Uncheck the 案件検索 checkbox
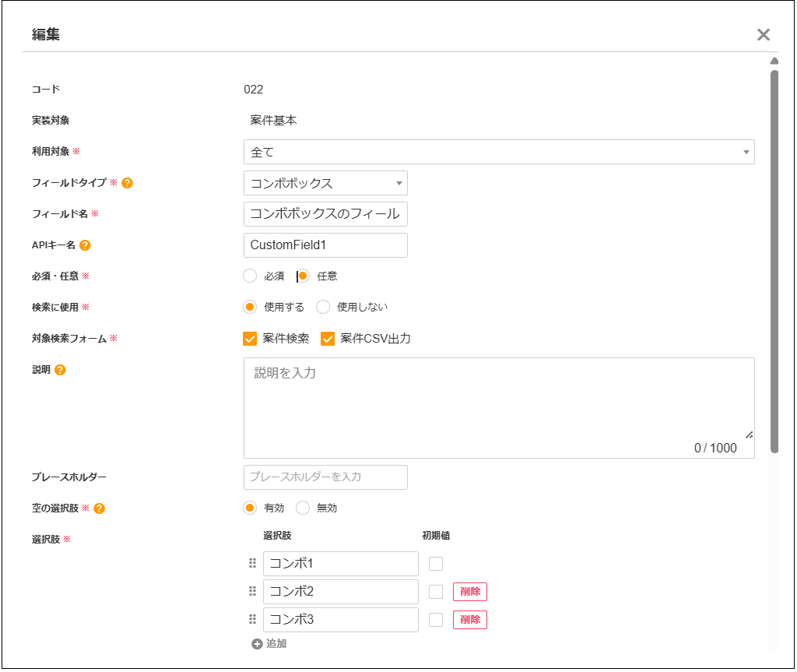This screenshot has height=672, width=797. point(250,339)
